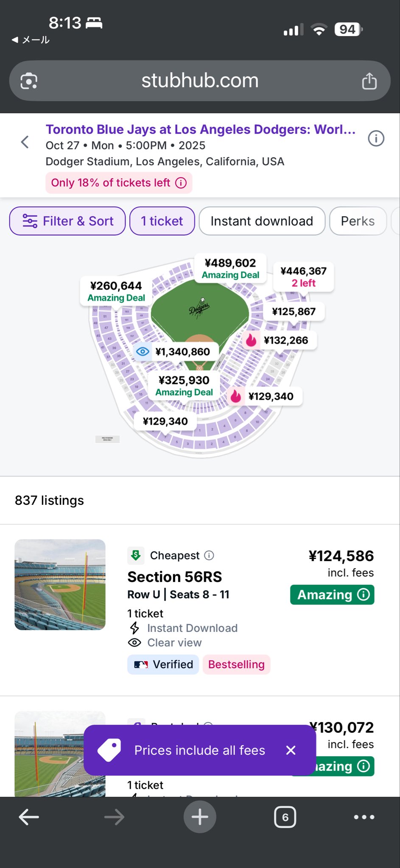Open the Toronto Blue Jays at Dodgers event title
The height and width of the screenshot is (868, 400).
coord(201,129)
